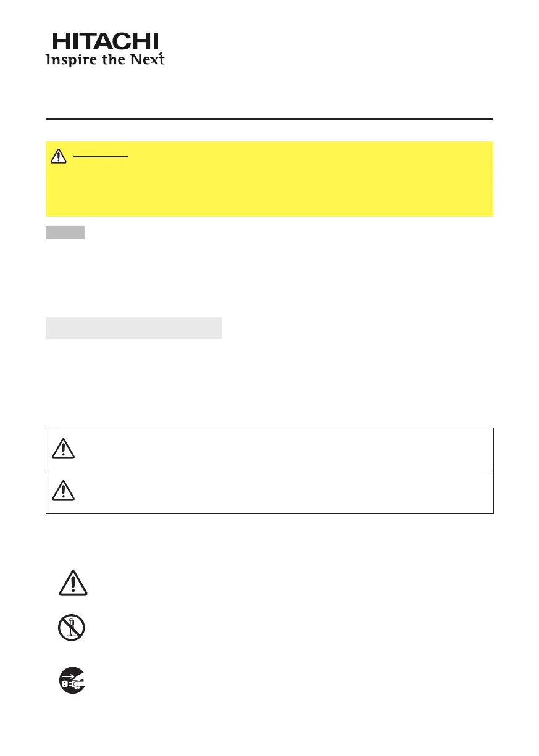Click the warning triangle in the bottom table row
Image resolution: width=539 pixels, height=756 pixels.
pos(64,491)
